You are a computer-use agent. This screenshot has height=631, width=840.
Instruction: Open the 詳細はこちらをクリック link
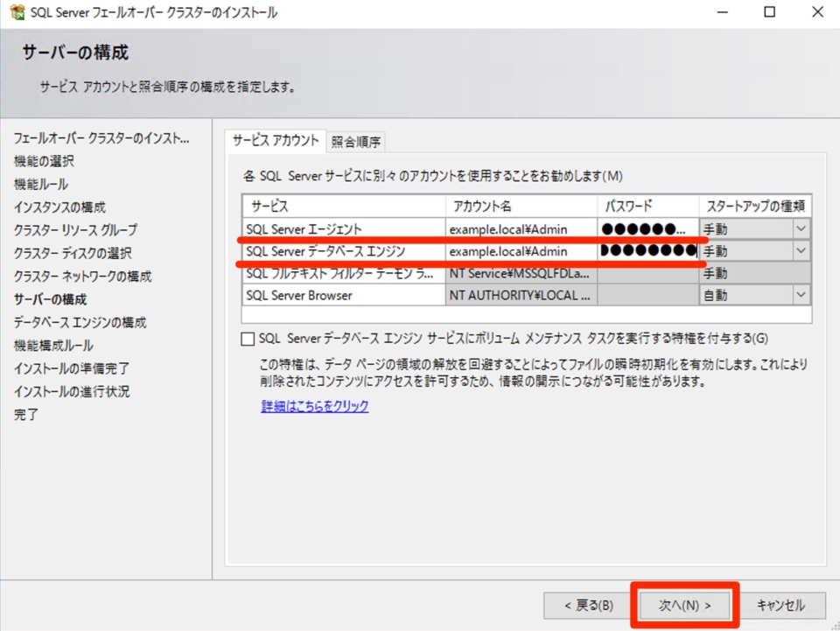click(315, 406)
